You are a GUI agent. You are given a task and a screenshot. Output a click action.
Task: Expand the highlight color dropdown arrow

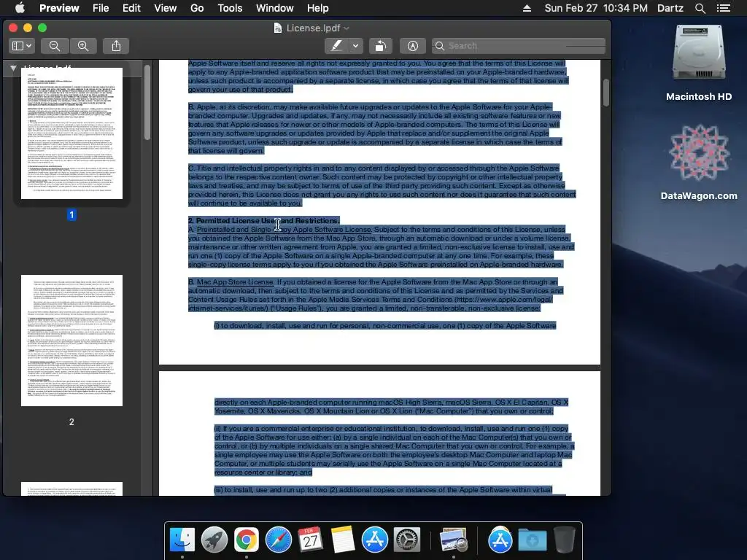click(x=355, y=46)
